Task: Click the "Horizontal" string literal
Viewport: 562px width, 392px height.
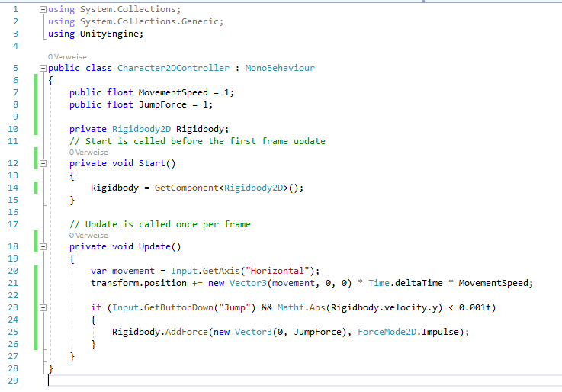Action: (281, 271)
